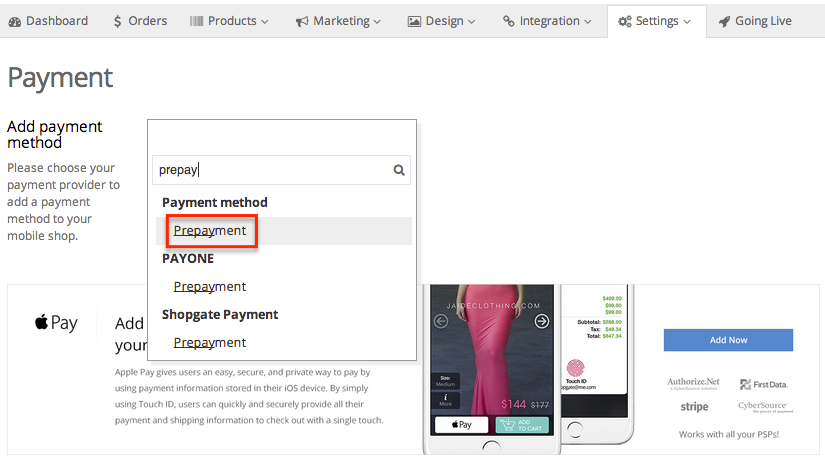Click the Authorize.Net logo
Image resolution: width=825 pixels, height=460 pixels.
point(694,383)
